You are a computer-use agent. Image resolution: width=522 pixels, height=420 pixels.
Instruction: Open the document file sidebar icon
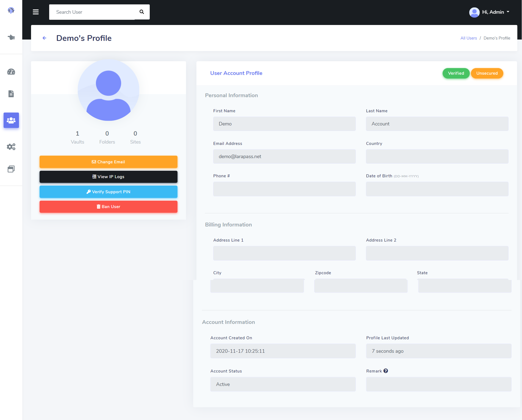coord(11,94)
